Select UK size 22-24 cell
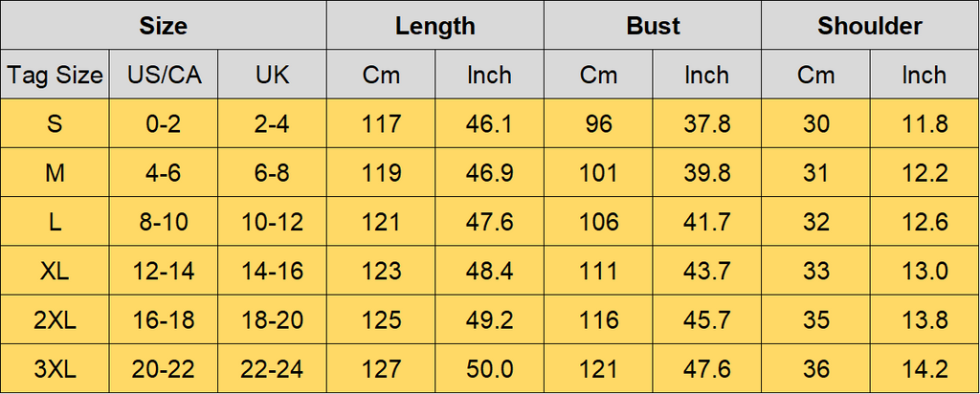This screenshot has width=980, height=394. [x=273, y=369]
